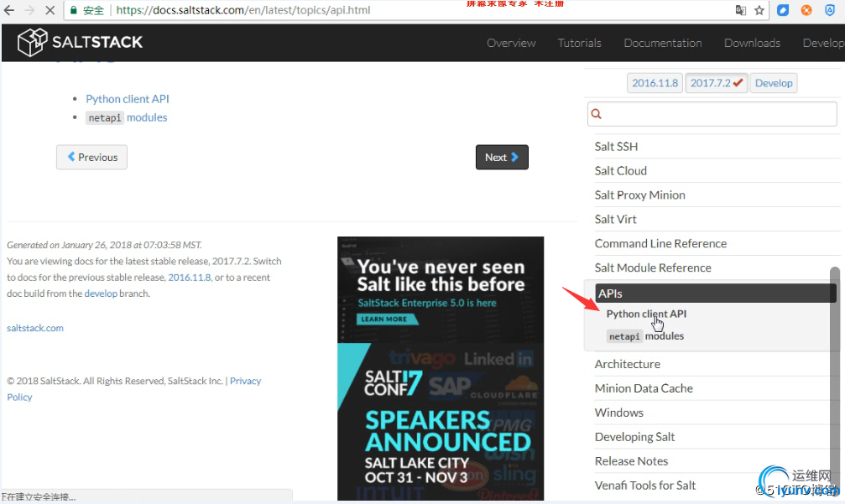Open the translate page icon
The height and width of the screenshot is (504, 845).
pos(740,10)
